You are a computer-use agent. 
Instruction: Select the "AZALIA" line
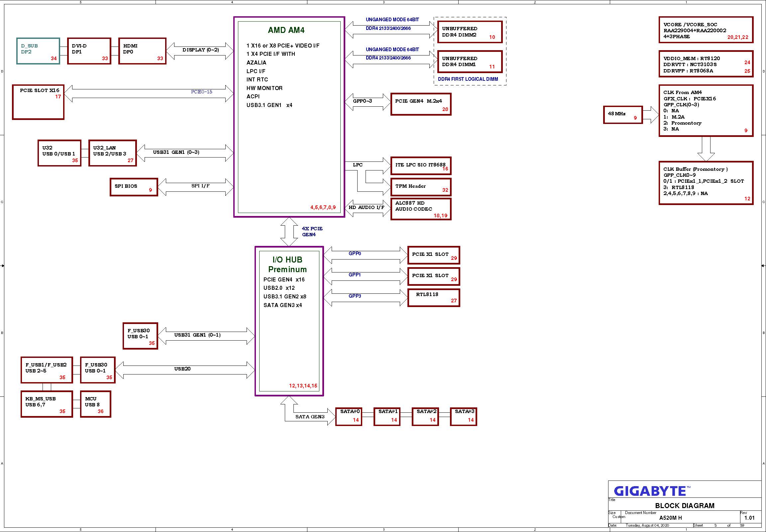(256, 62)
